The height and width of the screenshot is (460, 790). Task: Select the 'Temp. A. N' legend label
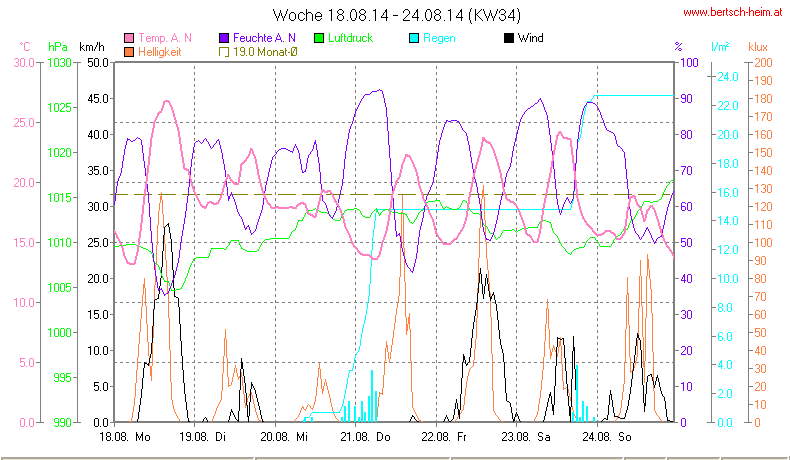coord(165,38)
